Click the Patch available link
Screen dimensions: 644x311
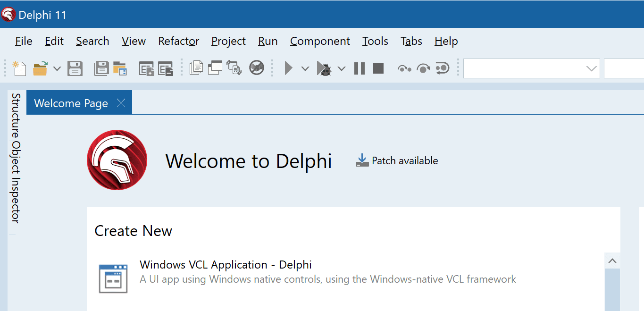[x=405, y=161]
